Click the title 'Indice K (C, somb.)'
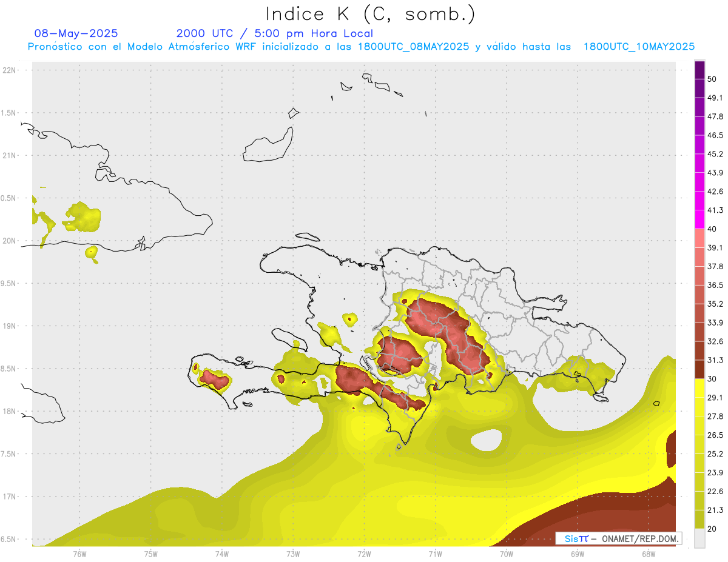Image resolution: width=728 pixels, height=562 pixels. pos(370,14)
